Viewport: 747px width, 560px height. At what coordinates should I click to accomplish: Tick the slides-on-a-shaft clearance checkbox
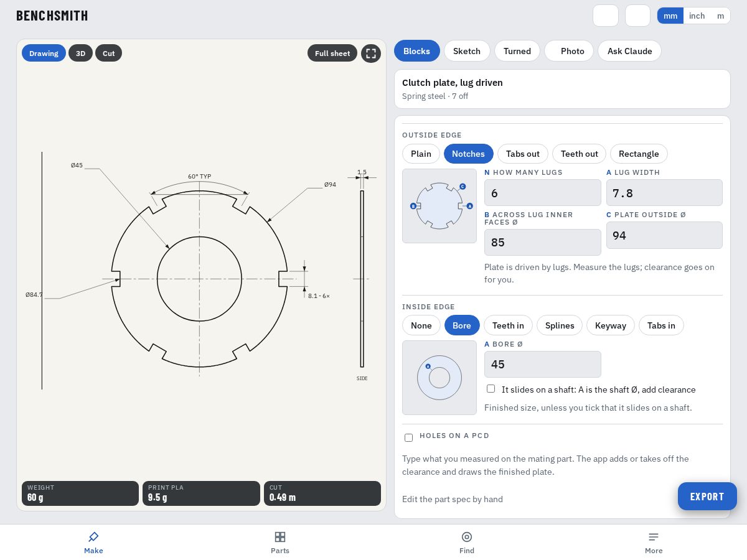[x=491, y=389]
